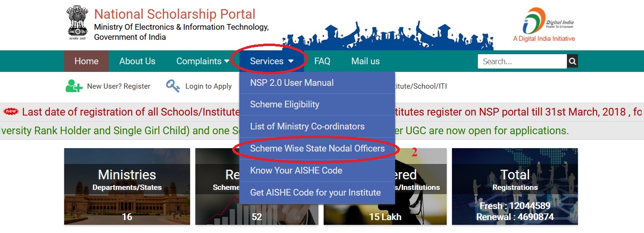
Task: Go to the Home tab
Action: 86,61
